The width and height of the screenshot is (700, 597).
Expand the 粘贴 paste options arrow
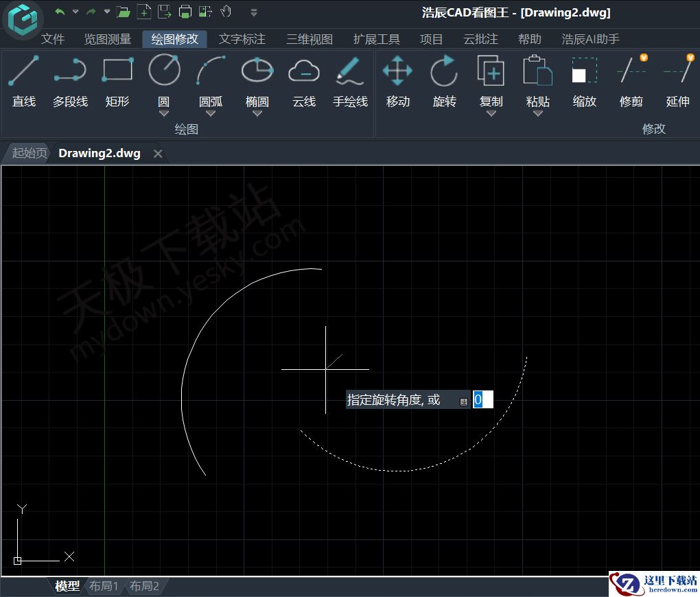click(538, 113)
